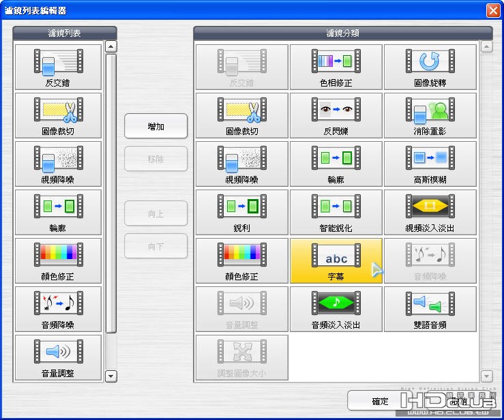The height and width of the screenshot is (420, 504).
Task: Click greyed 調整圖像大小 in 濾鏡分類
Action: coord(241,358)
